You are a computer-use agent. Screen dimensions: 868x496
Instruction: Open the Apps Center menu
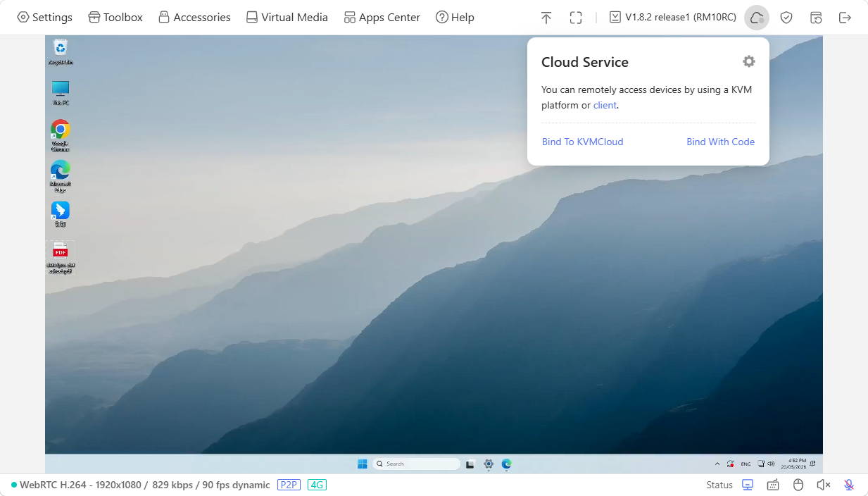382,17
